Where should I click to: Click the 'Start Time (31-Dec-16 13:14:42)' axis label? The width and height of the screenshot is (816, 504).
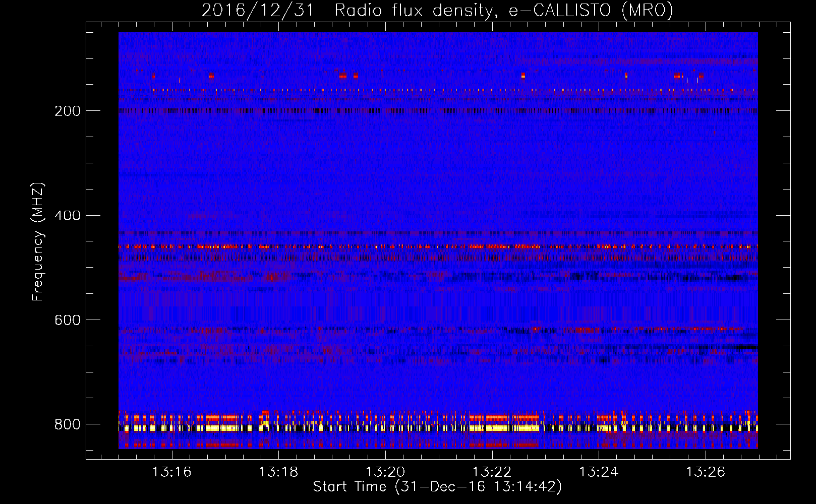point(437,487)
